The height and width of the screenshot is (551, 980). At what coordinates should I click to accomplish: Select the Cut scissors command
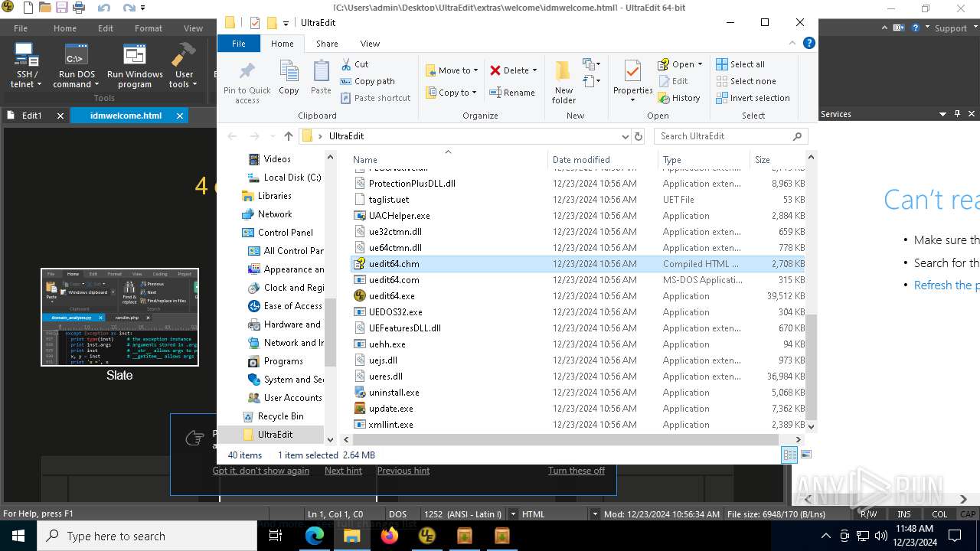pyautogui.click(x=354, y=64)
